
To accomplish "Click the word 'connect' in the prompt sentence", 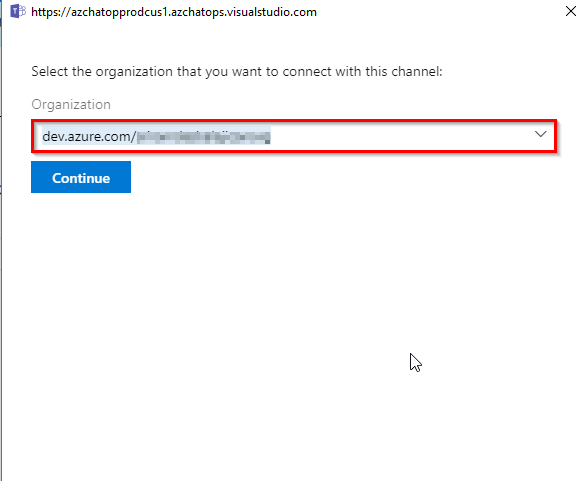I will tap(307, 71).
